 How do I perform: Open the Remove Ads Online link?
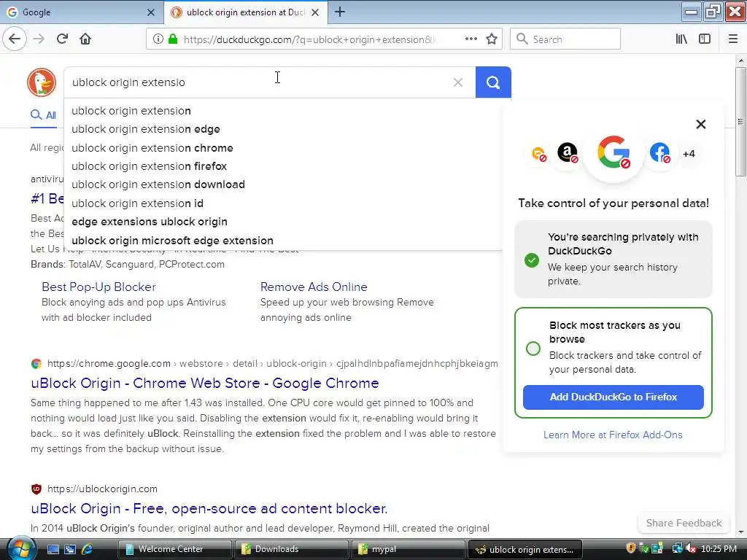click(314, 287)
